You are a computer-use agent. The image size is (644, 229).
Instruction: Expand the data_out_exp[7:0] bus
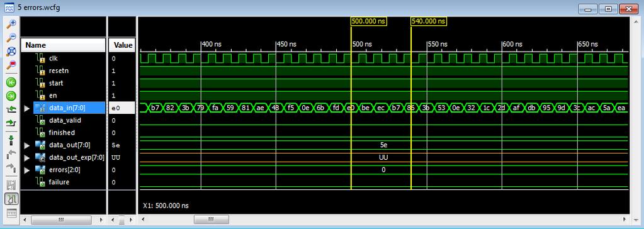(26, 157)
